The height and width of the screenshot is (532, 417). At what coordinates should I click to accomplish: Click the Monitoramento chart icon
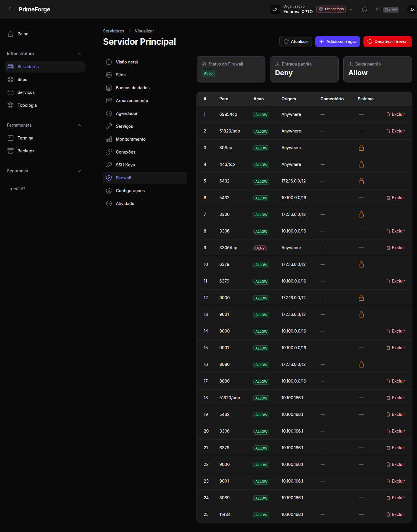pos(109,139)
